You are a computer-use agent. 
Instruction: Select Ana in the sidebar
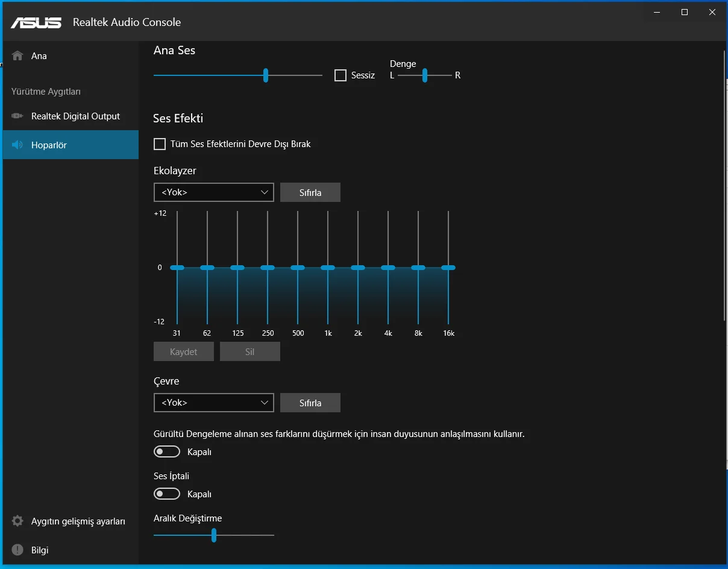[37, 55]
